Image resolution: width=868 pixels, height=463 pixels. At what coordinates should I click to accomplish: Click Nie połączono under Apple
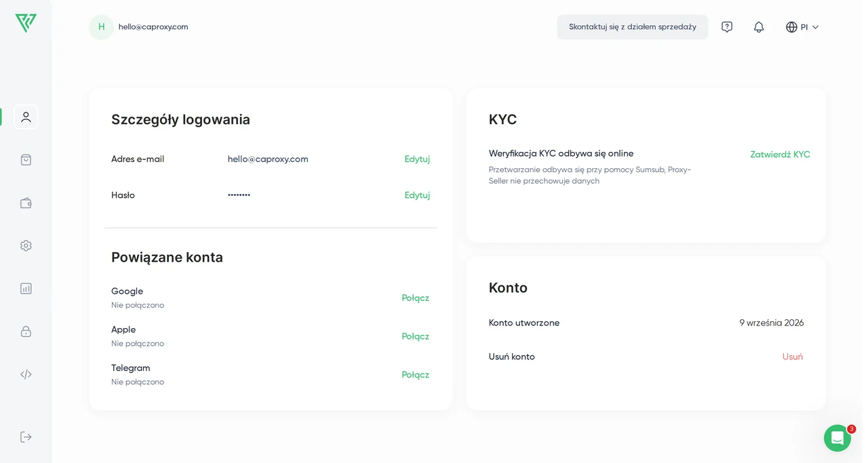[x=138, y=344]
